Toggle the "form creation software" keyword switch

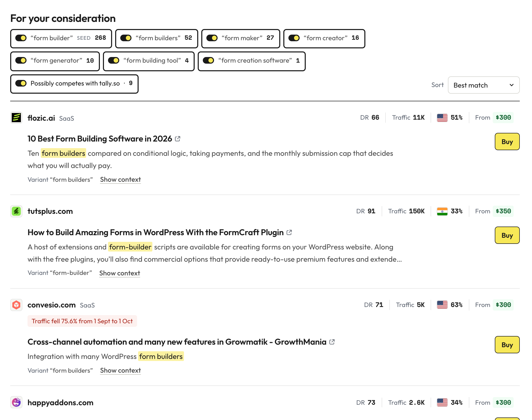pos(208,61)
